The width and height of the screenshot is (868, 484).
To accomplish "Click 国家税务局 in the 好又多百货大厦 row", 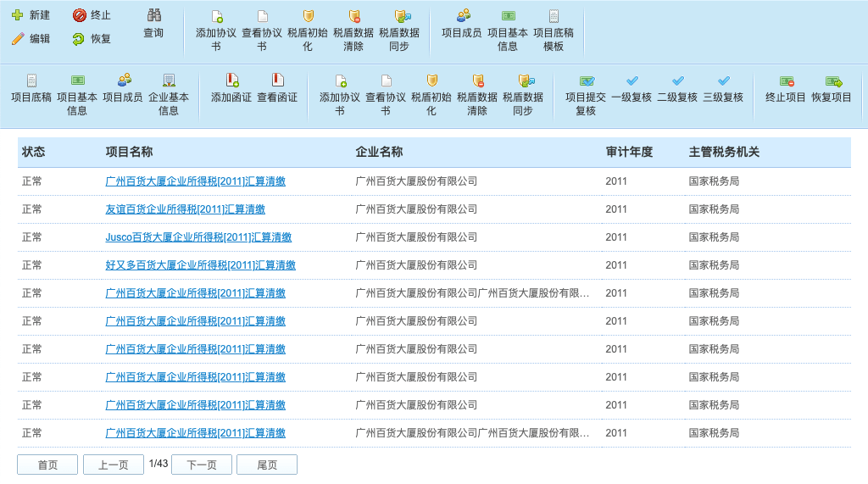I will (714, 265).
